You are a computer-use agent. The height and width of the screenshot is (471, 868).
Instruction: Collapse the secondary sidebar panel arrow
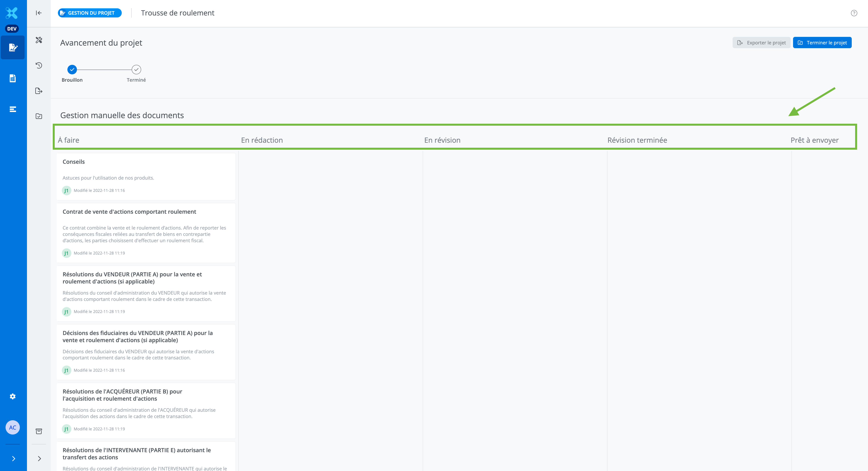click(x=39, y=13)
